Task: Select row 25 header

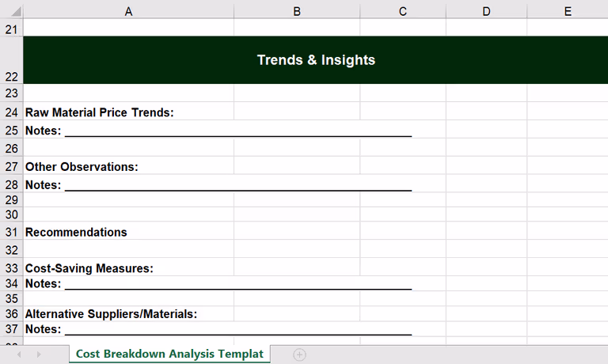Action: click(12, 131)
